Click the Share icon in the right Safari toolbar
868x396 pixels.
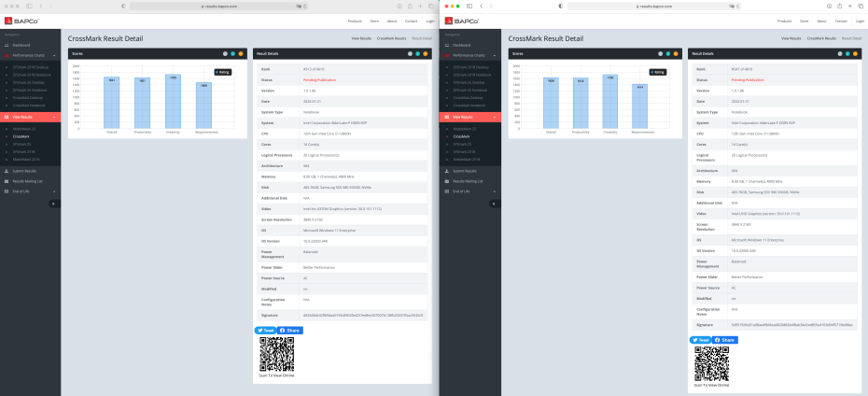[840, 7]
